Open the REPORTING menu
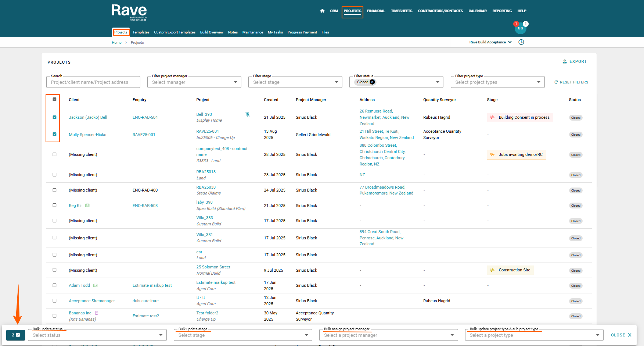Image resolution: width=644 pixels, height=346 pixels. coord(502,11)
